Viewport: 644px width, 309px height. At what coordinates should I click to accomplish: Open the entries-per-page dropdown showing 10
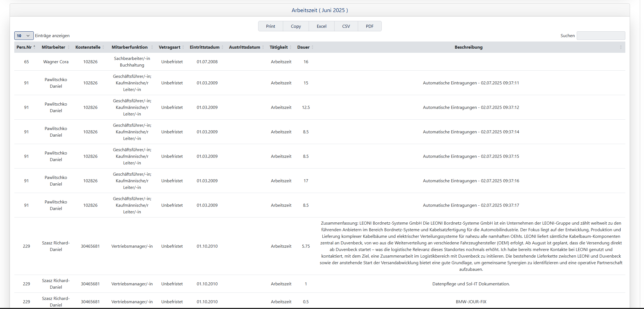[24, 35]
